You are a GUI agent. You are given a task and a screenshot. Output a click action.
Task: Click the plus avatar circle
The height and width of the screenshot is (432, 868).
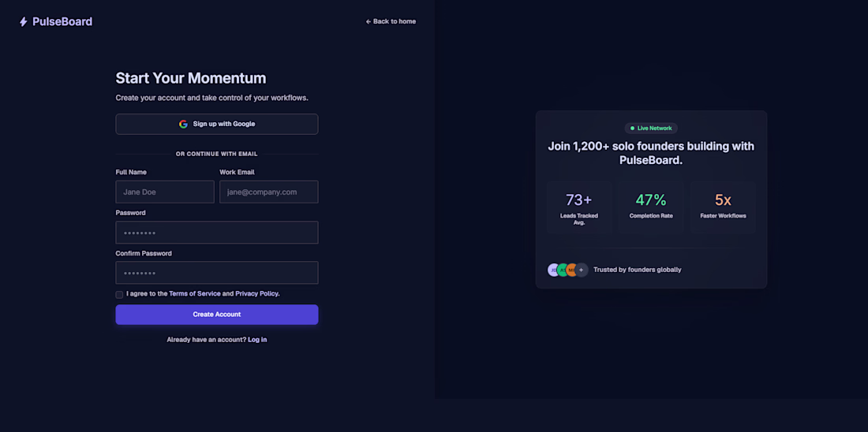[x=582, y=270]
